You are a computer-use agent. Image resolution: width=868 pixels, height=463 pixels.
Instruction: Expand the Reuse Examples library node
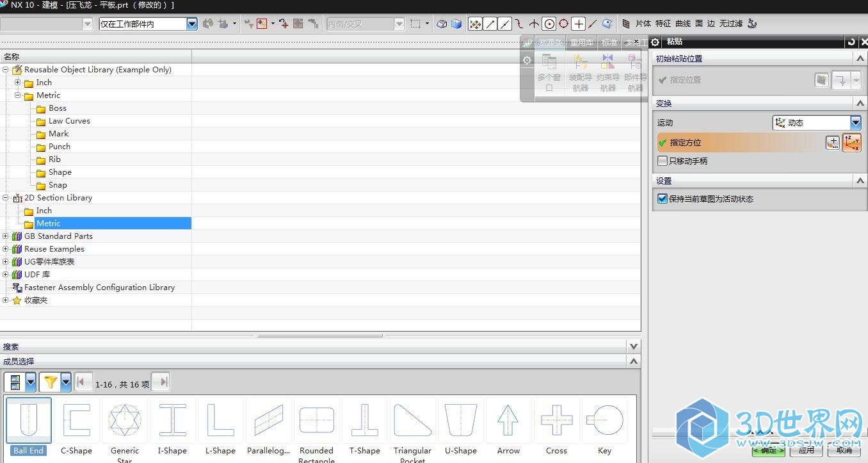pyautogui.click(x=6, y=248)
